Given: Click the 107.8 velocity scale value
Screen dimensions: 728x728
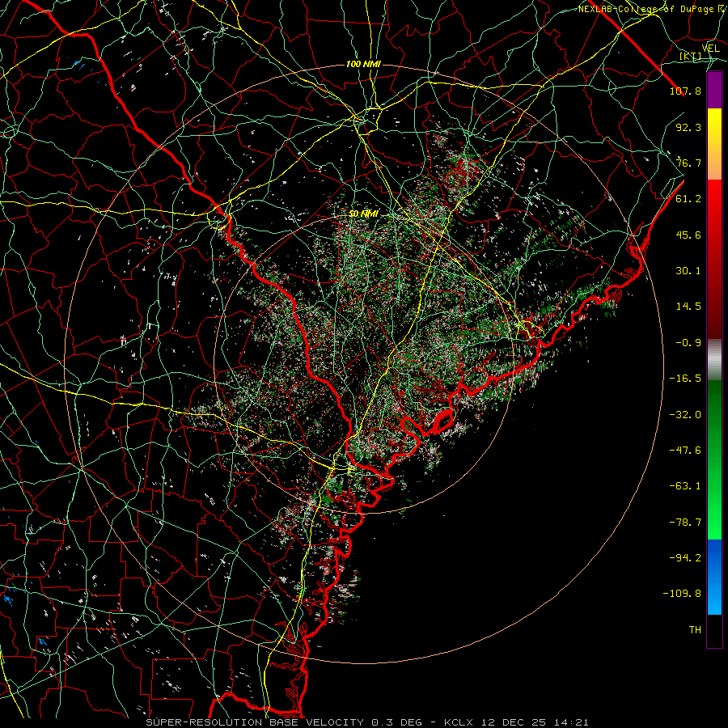Looking at the screenshot, I should click(x=685, y=91).
